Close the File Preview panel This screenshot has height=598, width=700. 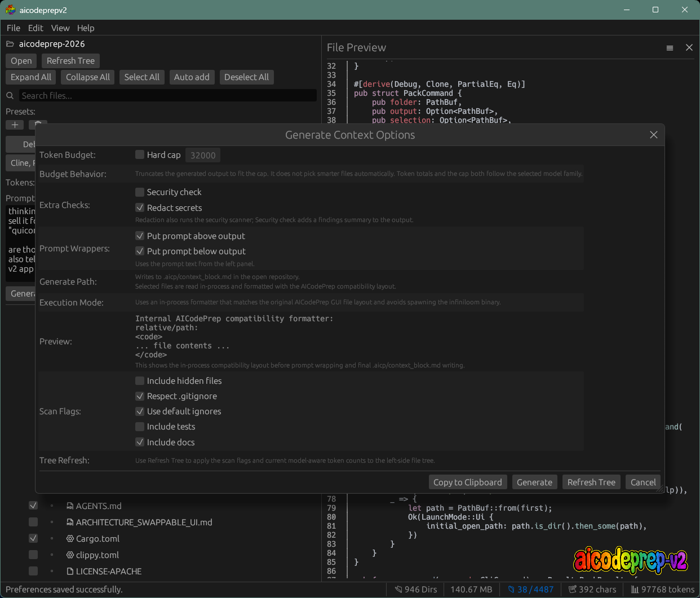pos(689,47)
